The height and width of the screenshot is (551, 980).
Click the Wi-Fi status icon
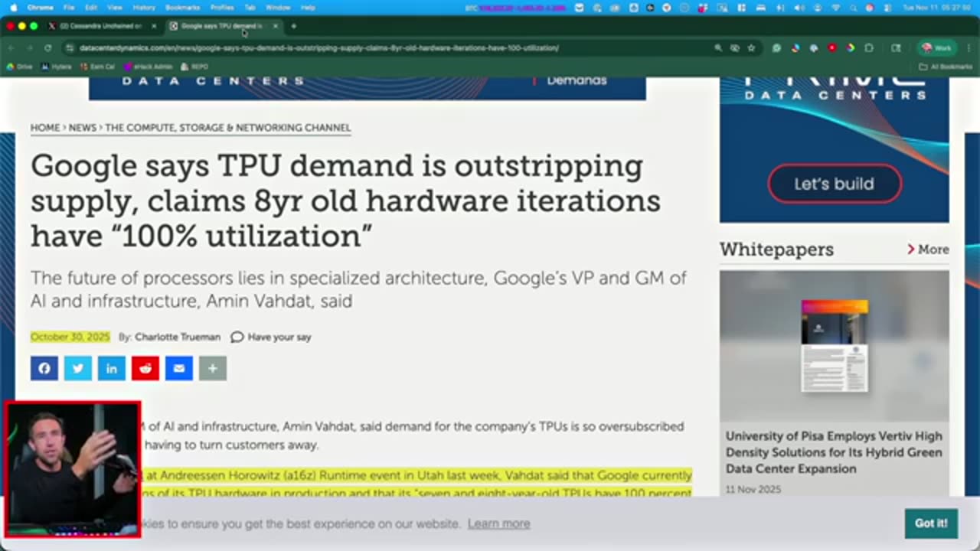[835, 8]
